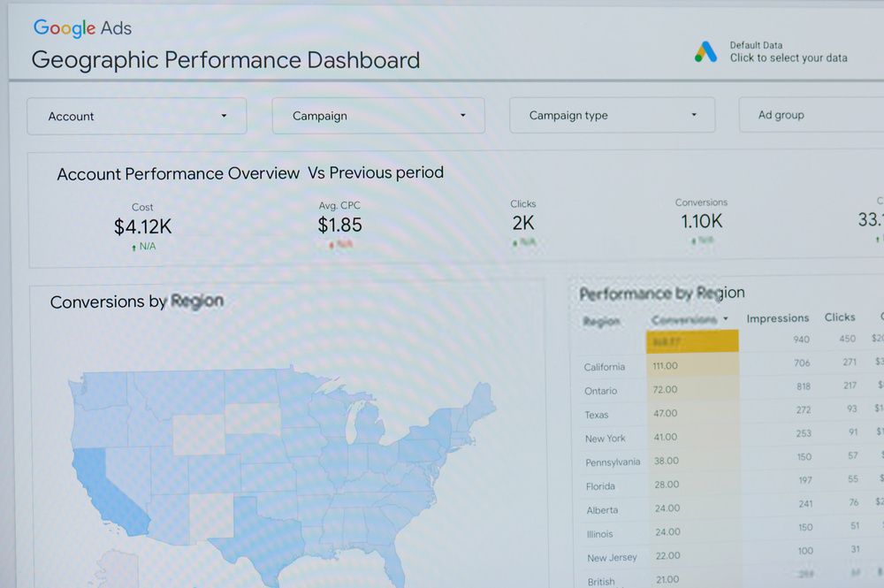Click the 24.00 conversions value in Alberta row
The width and height of the screenshot is (884, 588).
pos(667,508)
